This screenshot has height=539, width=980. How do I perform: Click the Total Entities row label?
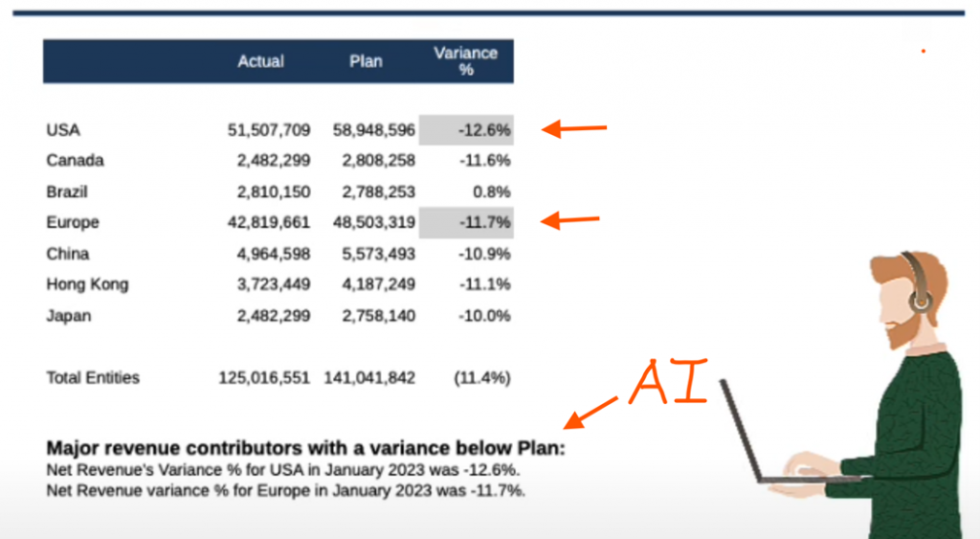[x=93, y=377]
